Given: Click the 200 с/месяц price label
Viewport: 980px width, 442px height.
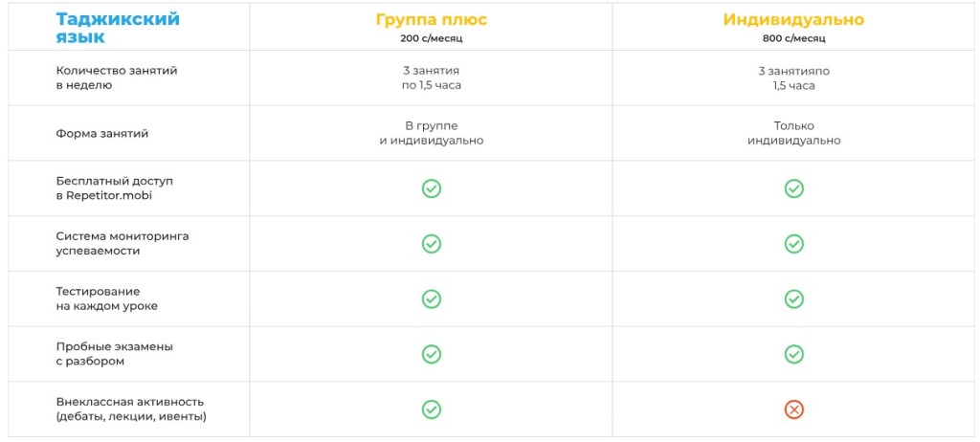Looking at the screenshot, I should (x=431, y=39).
